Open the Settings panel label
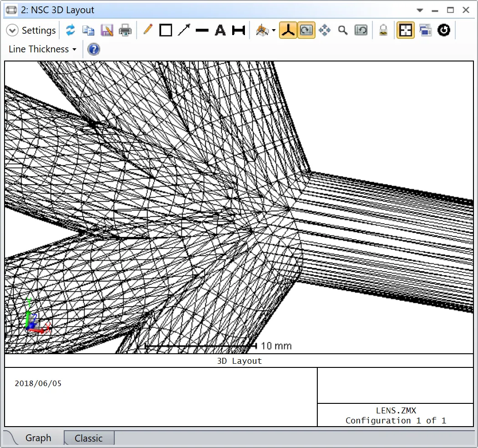Viewport: 478px width, 448px height. click(x=39, y=31)
